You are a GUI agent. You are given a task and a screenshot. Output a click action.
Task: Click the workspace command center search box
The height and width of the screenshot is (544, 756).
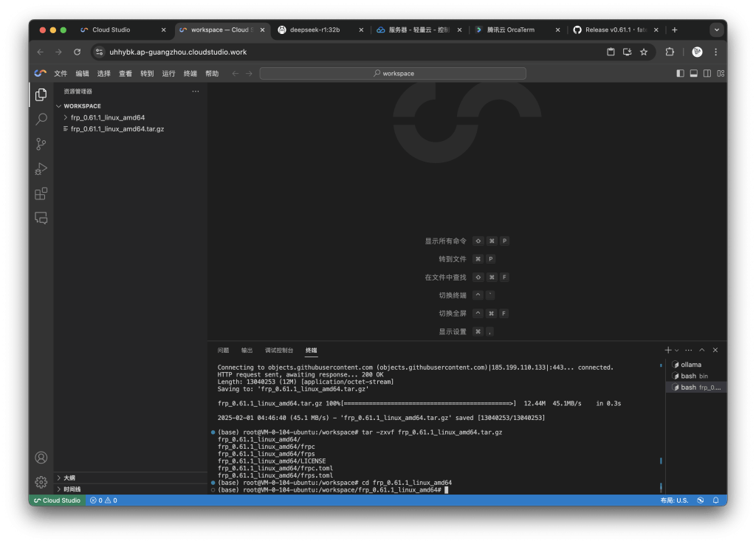(x=393, y=73)
